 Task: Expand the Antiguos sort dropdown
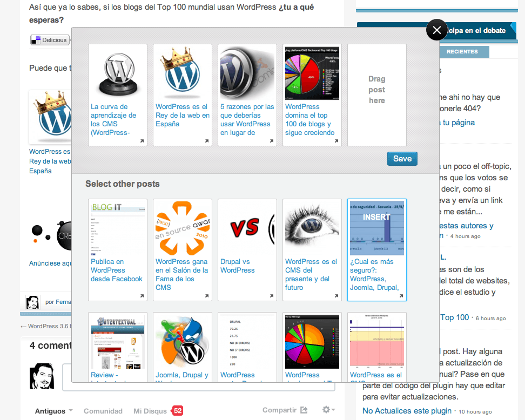53,411
